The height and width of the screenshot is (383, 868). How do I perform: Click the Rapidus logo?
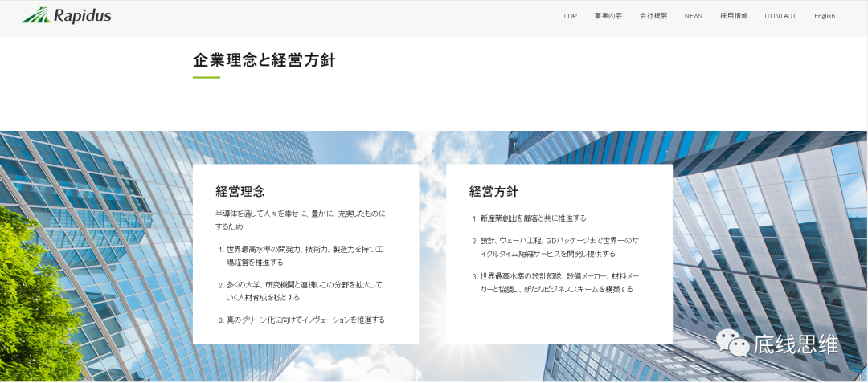[x=67, y=15]
